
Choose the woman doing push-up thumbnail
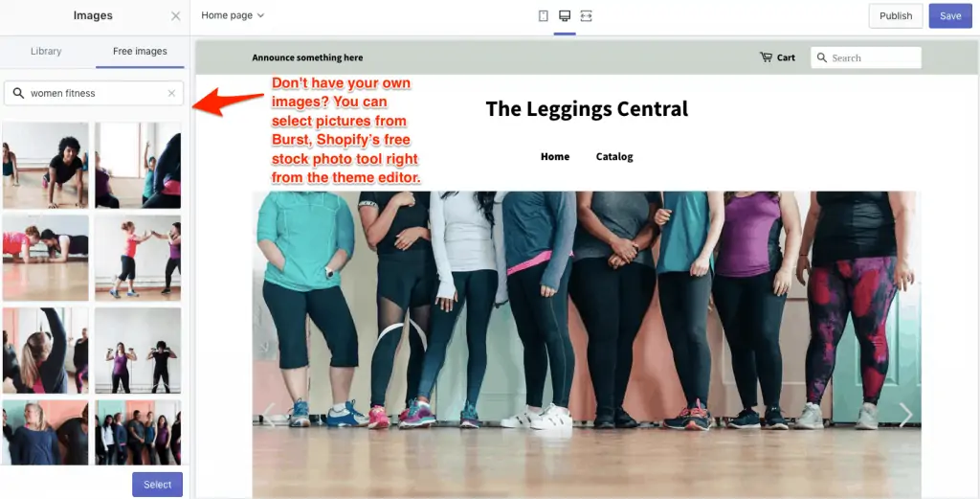(46, 166)
